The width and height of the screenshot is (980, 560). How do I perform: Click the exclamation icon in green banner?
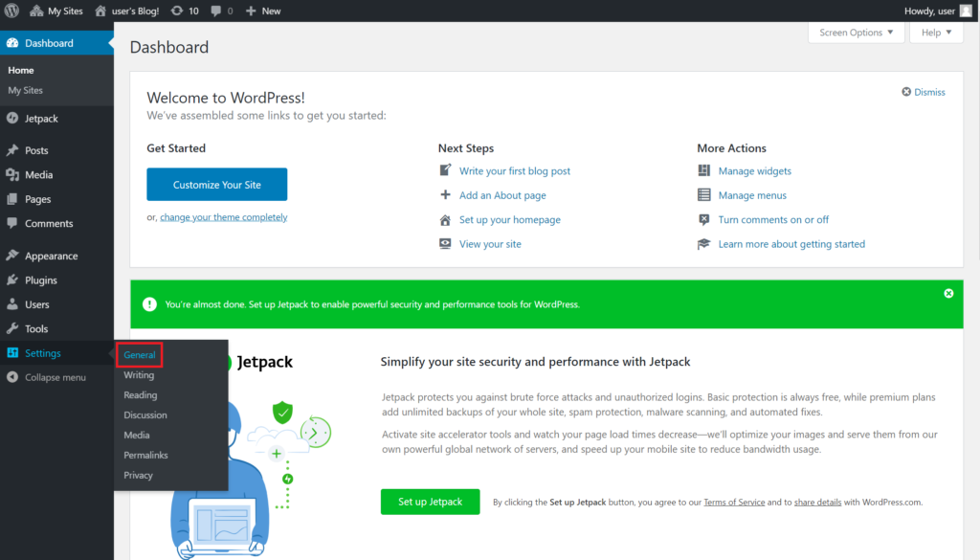[149, 303]
